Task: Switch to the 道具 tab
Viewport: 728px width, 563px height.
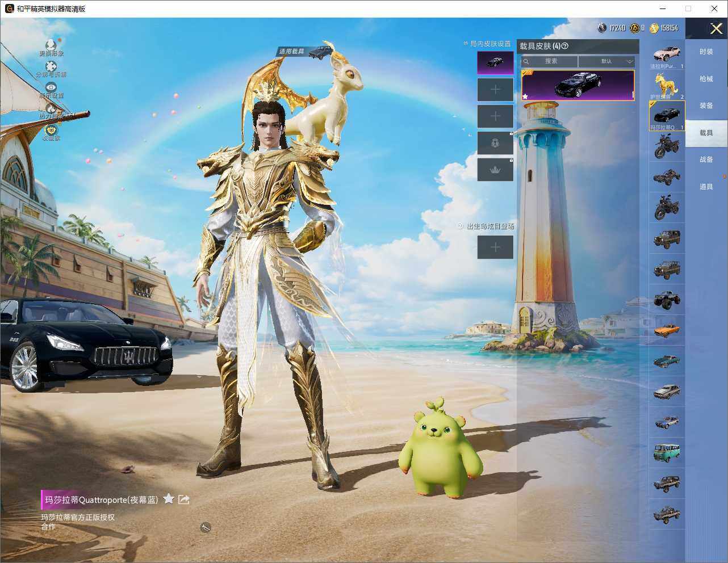Action: coord(706,187)
